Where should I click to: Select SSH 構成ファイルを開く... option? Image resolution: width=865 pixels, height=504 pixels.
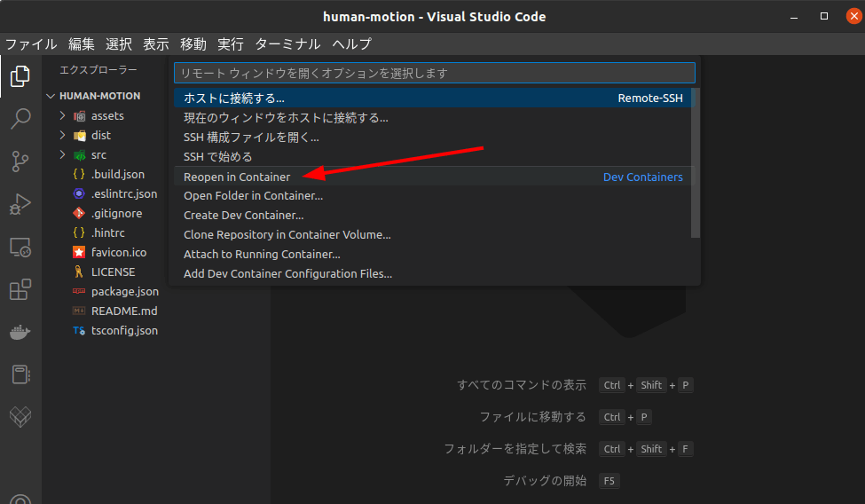(434, 138)
